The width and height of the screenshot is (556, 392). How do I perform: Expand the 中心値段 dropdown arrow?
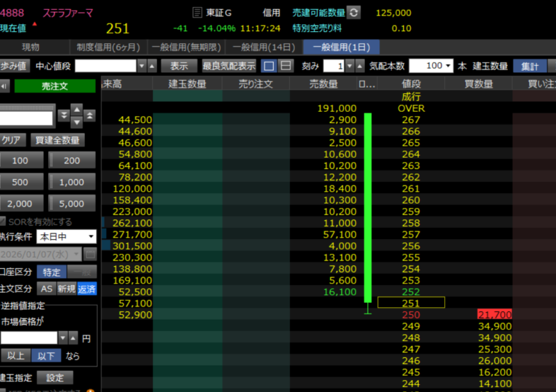[x=142, y=66]
